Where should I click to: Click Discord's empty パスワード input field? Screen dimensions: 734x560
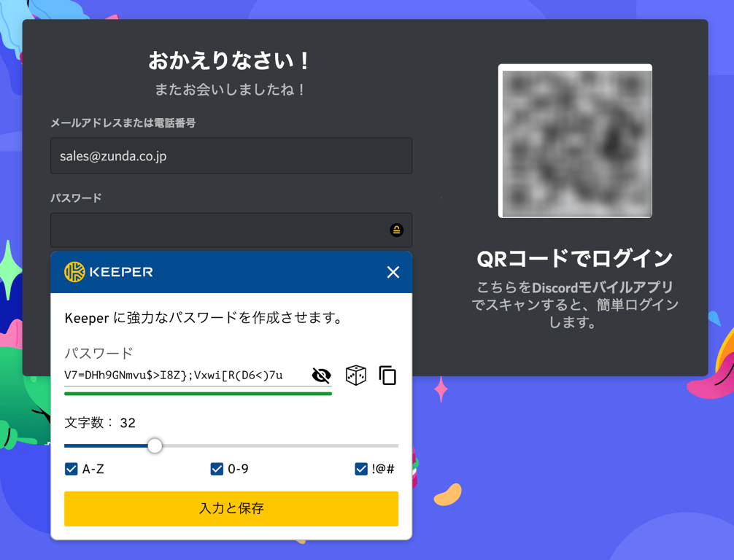[x=219, y=230]
